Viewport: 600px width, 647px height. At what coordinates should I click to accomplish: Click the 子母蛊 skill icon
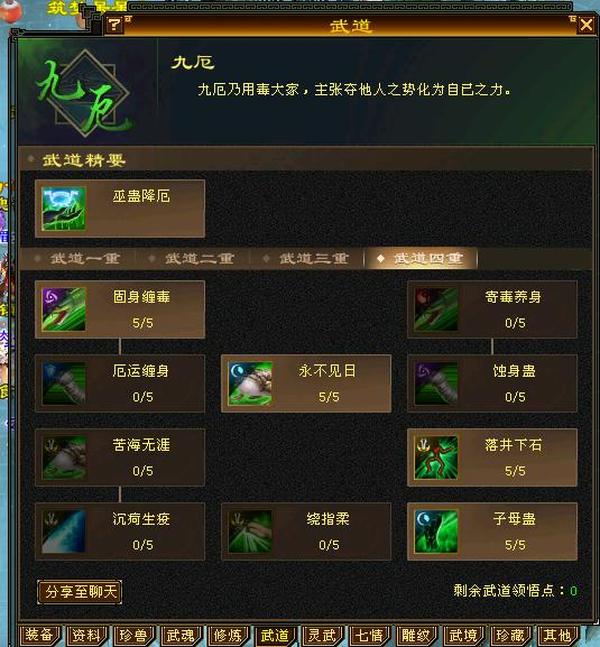436,531
